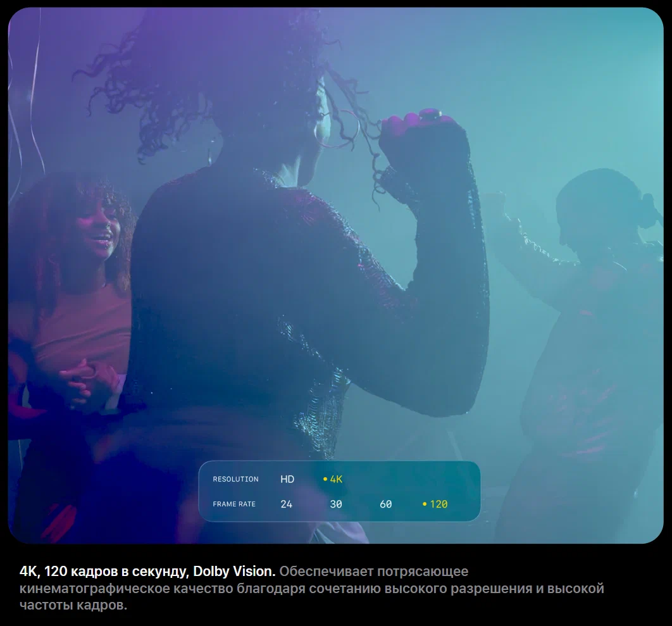The width and height of the screenshot is (672, 626).
Task: Click the RESOLUTION label
Action: tap(235, 479)
